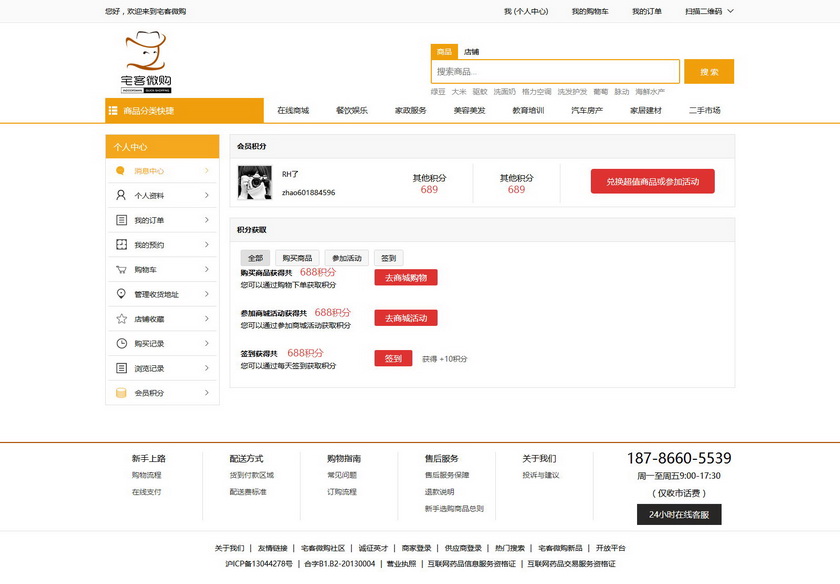The height and width of the screenshot is (584, 840).
Task: Click the 购买记录 clock icon
Action: tap(122, 343)
